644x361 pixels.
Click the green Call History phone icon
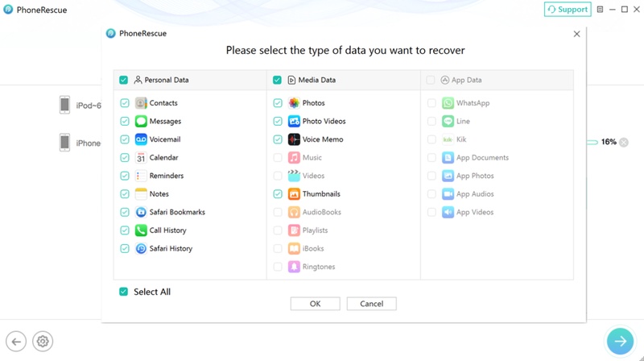tap(141, 230)
